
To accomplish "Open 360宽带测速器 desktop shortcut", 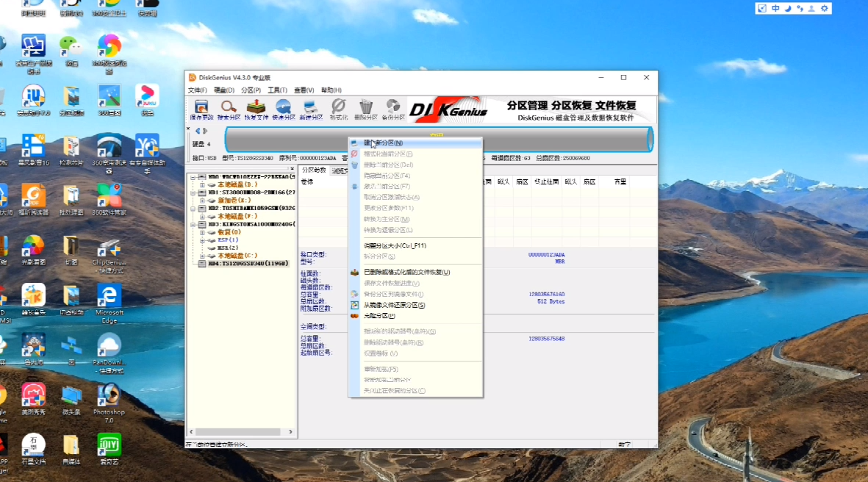I will 109,153.
